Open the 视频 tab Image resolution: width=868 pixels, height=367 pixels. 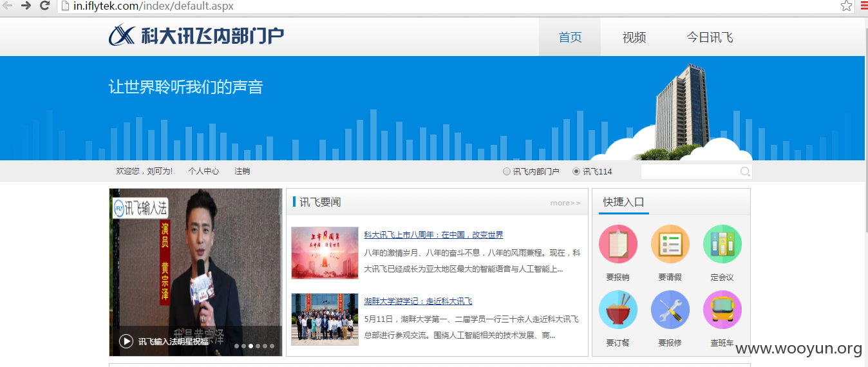tap(634, 37)
